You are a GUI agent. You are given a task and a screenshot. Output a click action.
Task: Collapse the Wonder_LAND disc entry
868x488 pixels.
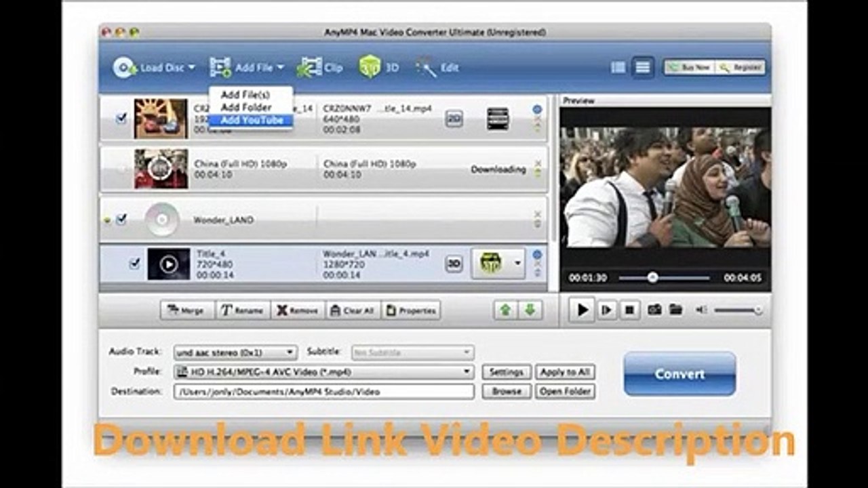[x=106, y=220]
